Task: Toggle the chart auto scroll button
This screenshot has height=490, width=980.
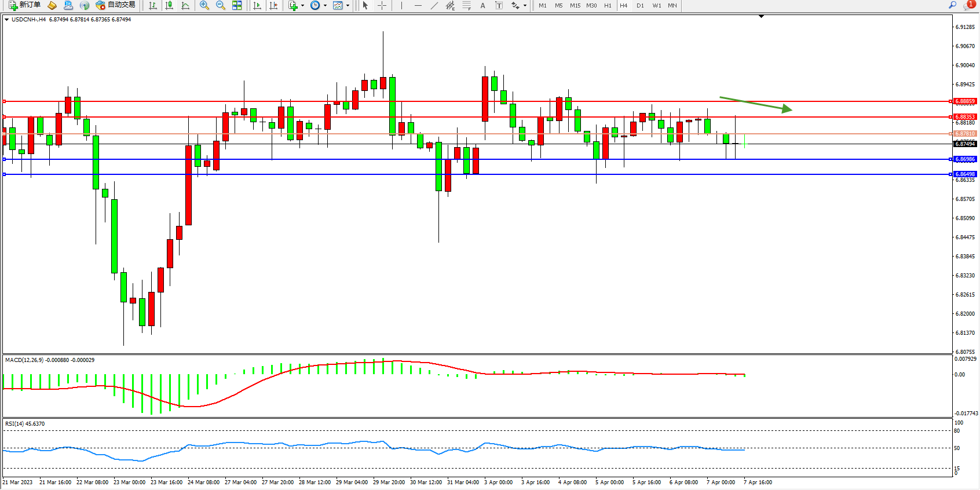Action: click(257, 5)
